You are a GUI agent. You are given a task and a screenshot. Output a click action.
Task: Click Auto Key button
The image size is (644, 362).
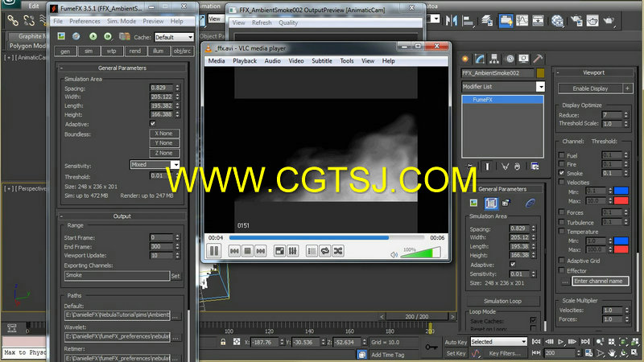456,342
